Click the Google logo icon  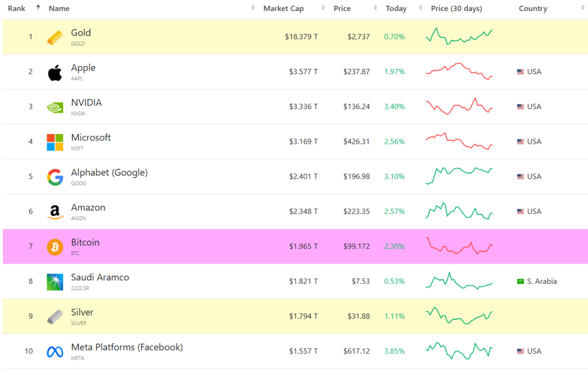point(55,177)
